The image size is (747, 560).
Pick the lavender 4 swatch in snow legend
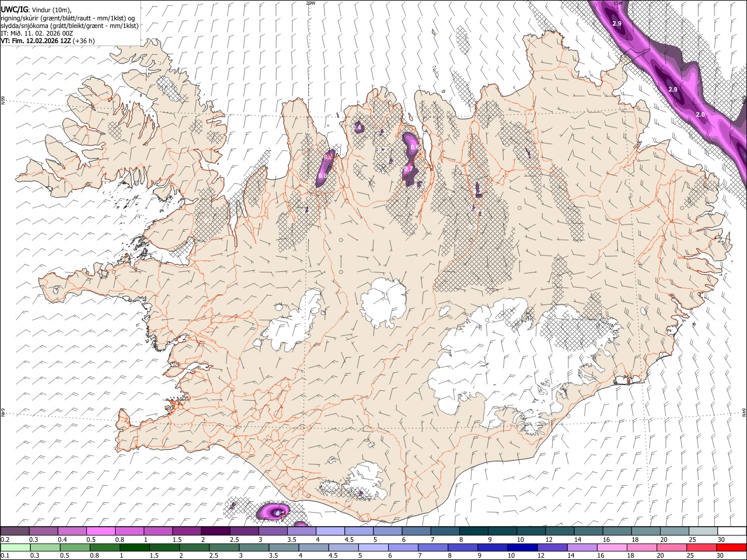[330, 531]
